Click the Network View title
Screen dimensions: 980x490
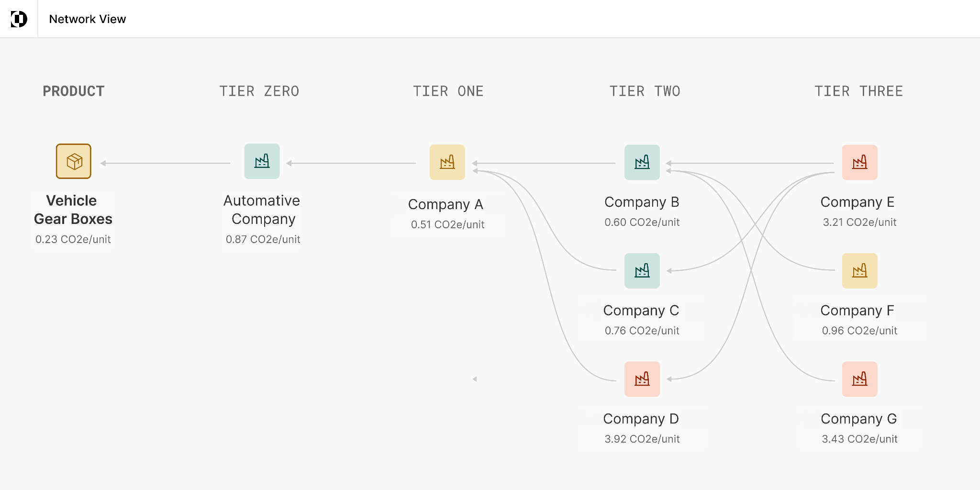click(88, 19)
